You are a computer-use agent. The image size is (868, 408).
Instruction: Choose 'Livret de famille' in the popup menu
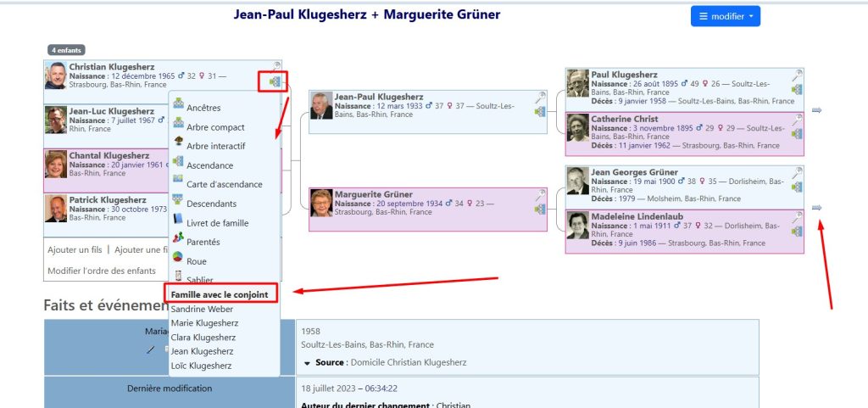(217, 223)
